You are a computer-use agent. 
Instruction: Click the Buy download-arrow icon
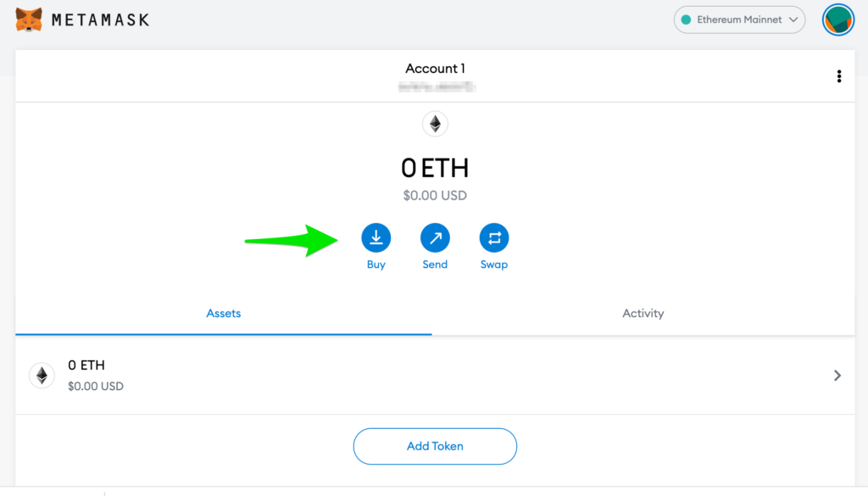(x=376, y=238)
